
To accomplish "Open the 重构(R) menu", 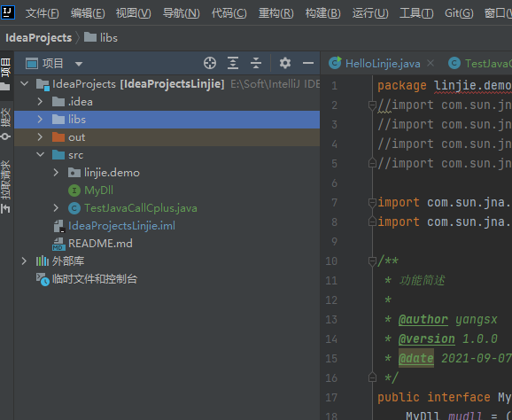I will pos(275,13).
